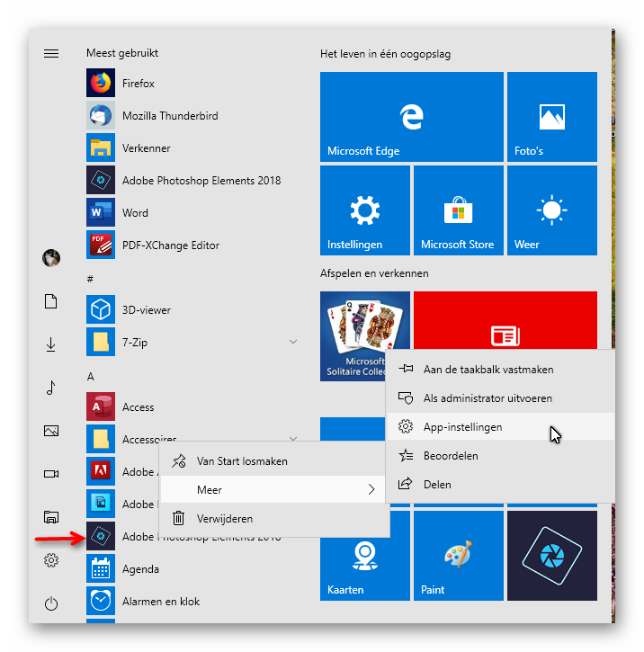Screen dimensions: 644x652
Task: Open Firefox from most used list
Action: [138, 84]
